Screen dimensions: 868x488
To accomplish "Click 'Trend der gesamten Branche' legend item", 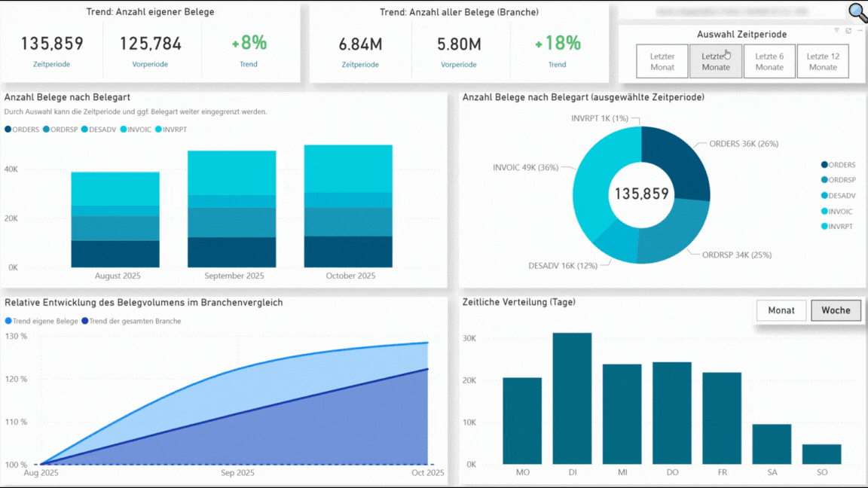I will (85, 321).
